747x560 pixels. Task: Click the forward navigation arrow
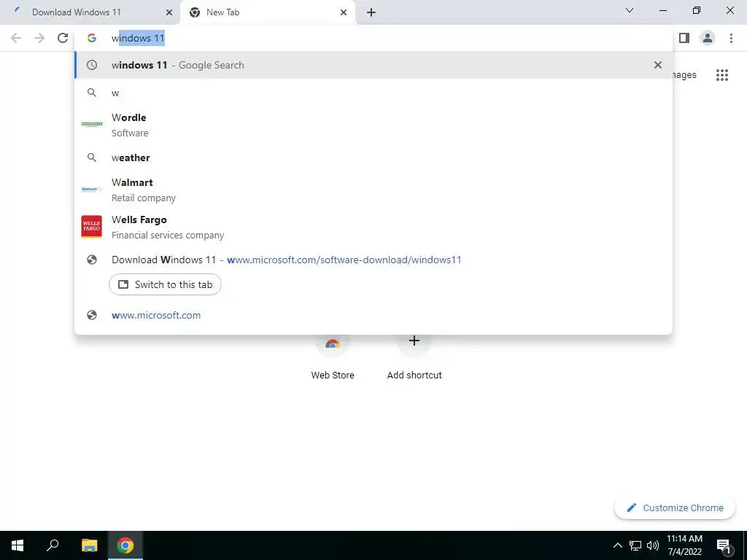click(x=39, y=38)
